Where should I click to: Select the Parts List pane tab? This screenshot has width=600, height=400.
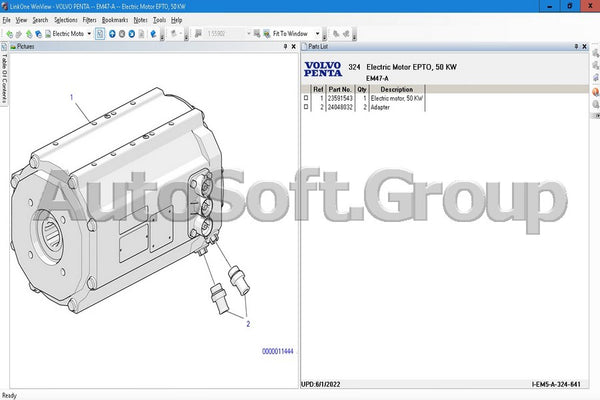(x=315, y=46)
